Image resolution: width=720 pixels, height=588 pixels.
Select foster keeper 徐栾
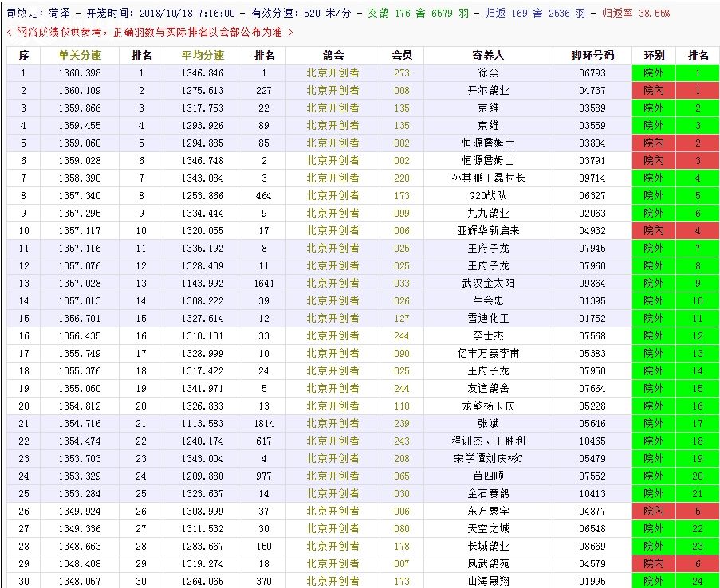pos(488,73)
